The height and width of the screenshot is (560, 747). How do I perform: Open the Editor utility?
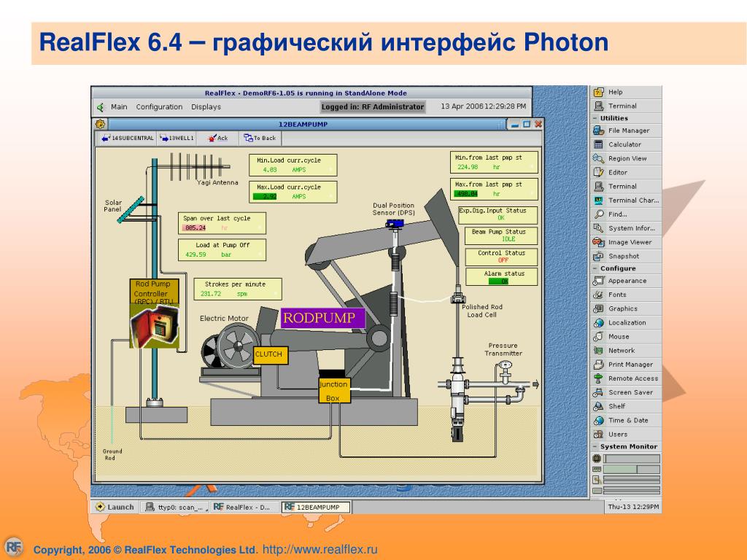(626, 172)
